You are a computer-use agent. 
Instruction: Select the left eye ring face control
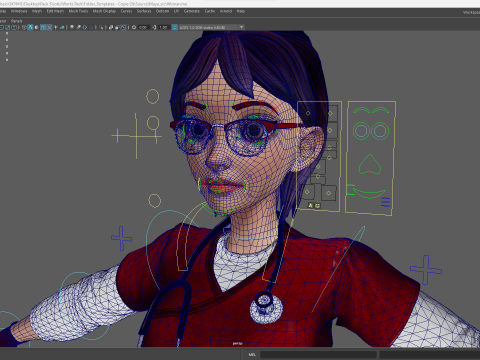[361, 131]
